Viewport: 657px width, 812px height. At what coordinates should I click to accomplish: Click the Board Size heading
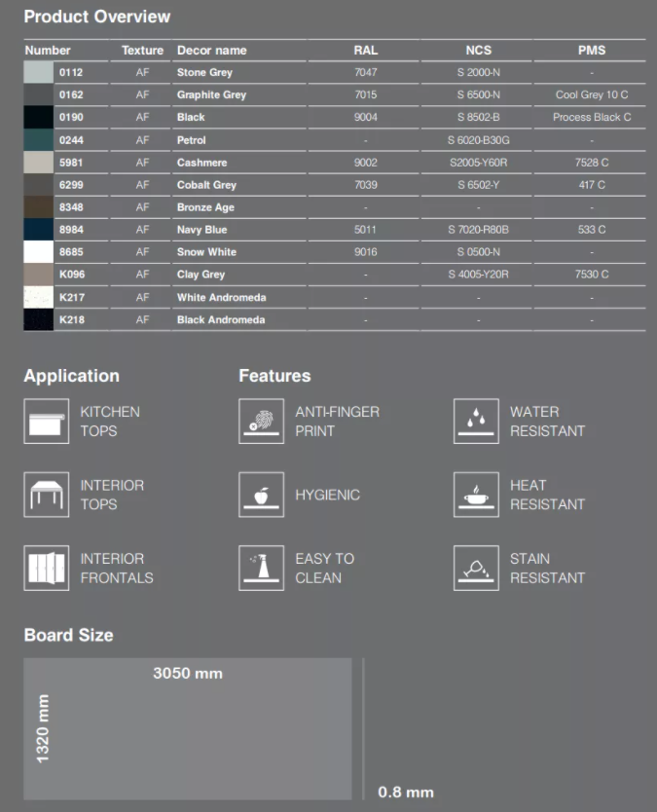68,635
